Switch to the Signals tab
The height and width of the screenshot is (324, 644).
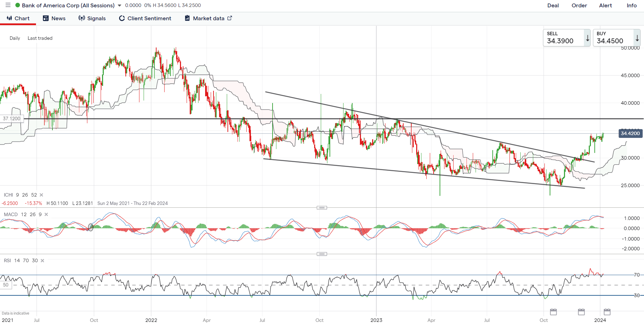(x=92, y=19)
